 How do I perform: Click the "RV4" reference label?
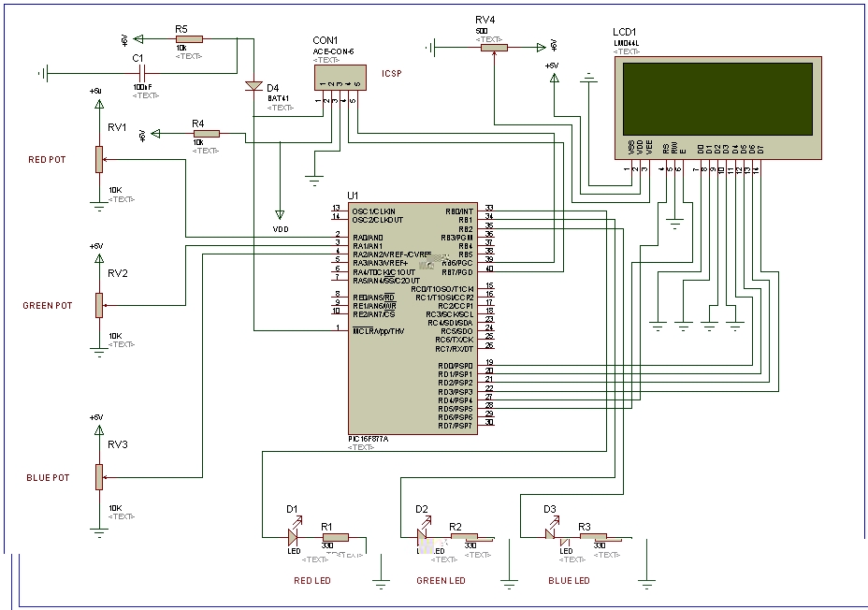click(x=485, y=20)
